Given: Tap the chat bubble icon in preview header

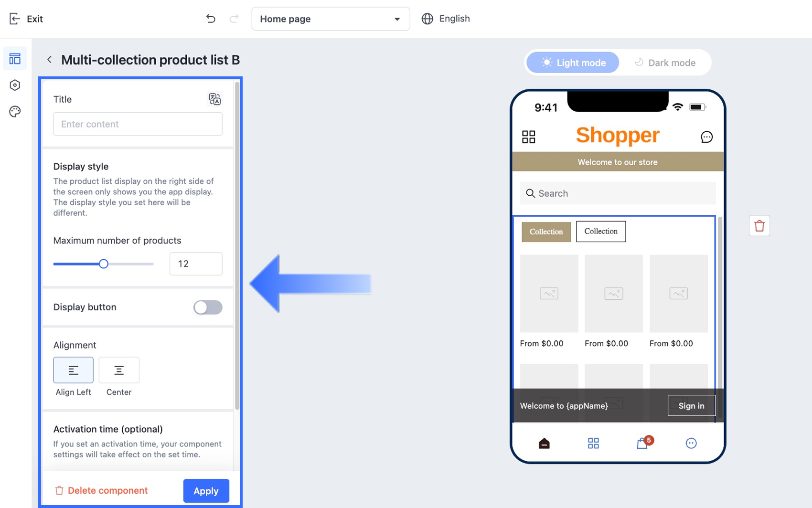Looking at the screenshot, I should tap(706, 137).
